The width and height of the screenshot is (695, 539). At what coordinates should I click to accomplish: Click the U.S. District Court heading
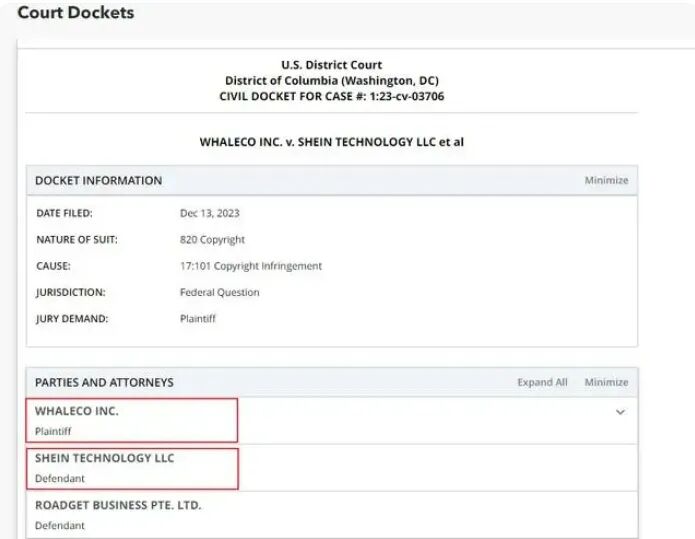tap(332, 65)
